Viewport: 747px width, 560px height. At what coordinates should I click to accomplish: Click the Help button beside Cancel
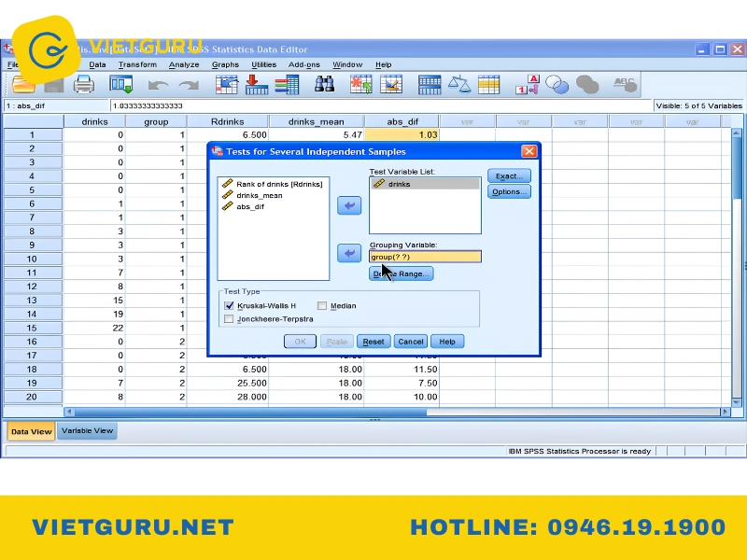pos(447,342)
